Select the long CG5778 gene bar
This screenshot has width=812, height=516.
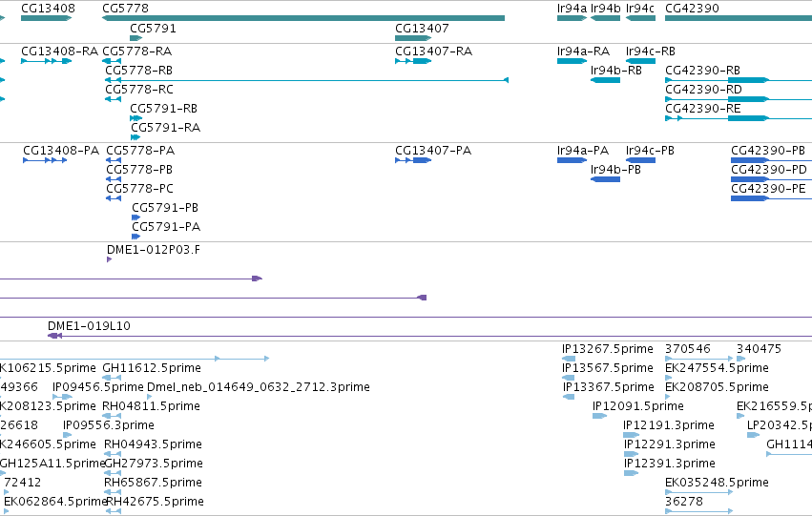tap(303, 18)
